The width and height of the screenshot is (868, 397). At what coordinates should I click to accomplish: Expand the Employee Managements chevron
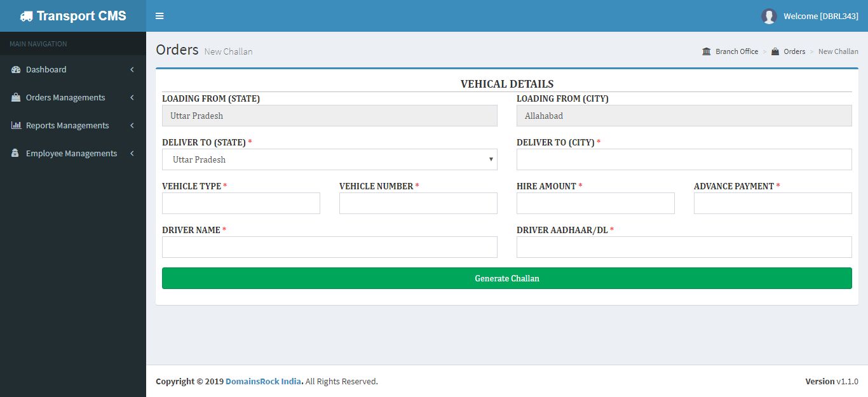[132, 154]
